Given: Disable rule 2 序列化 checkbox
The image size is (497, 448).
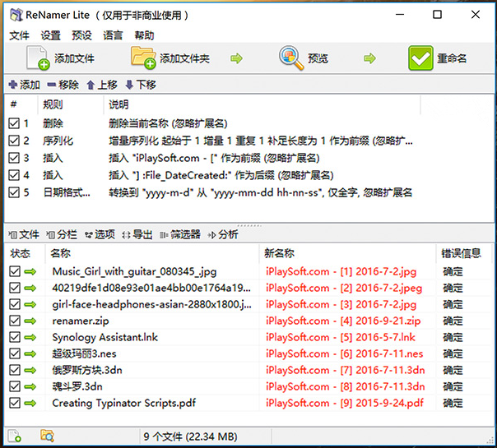Looking at the screenshot, I should pyautogui.click(x=14, y=141).
